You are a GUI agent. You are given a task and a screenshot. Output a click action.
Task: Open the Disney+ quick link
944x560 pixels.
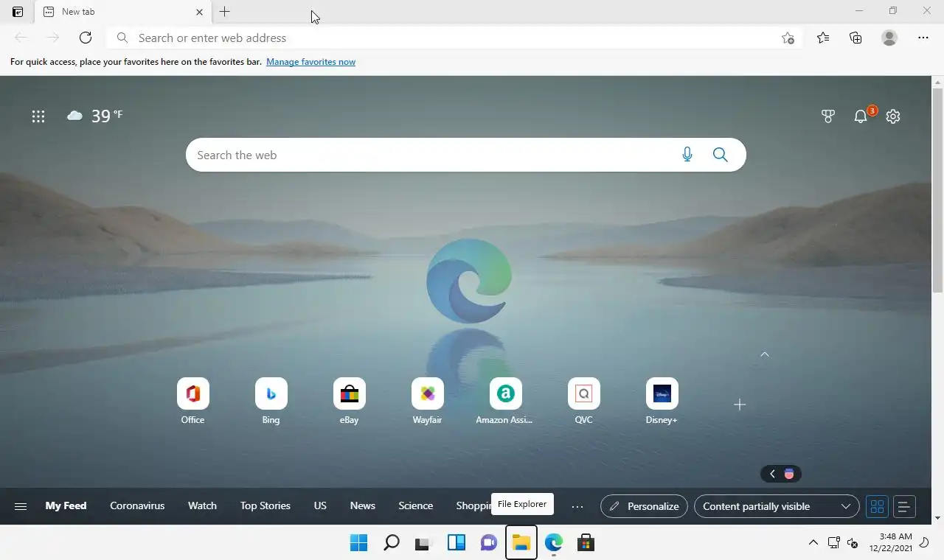pyautogui.click(x=662, y=402)
